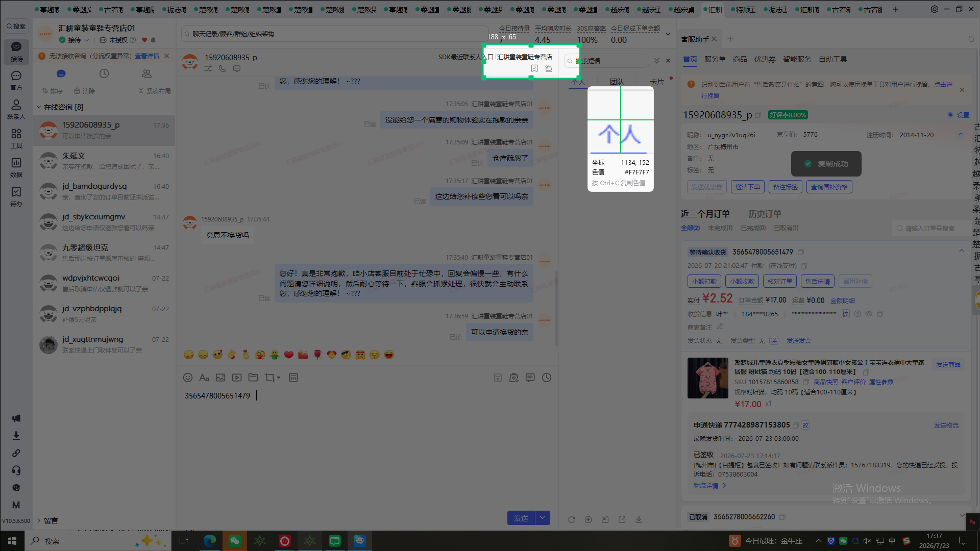Toggle the 设置 radio option in the customer panel

[x=950, y=115]
